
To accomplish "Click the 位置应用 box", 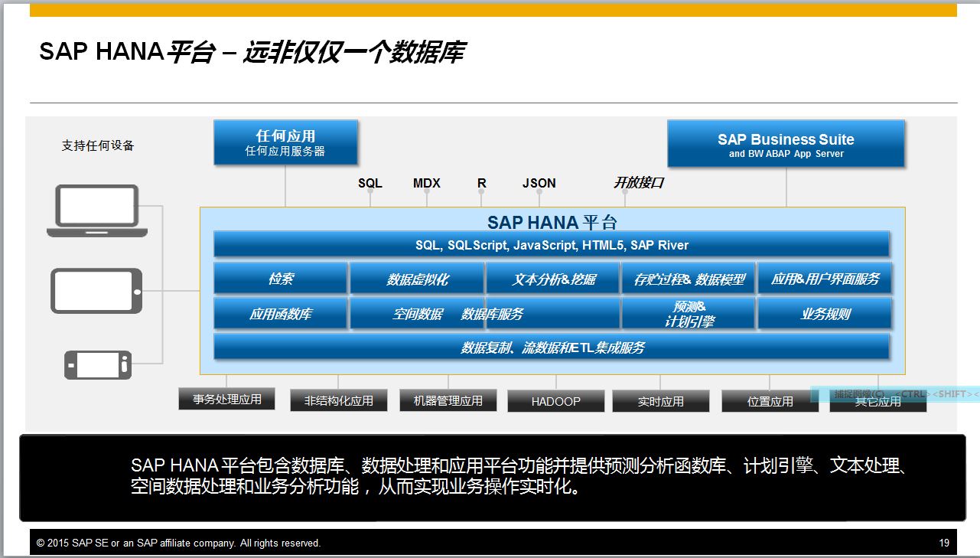I will click(770, 401).
